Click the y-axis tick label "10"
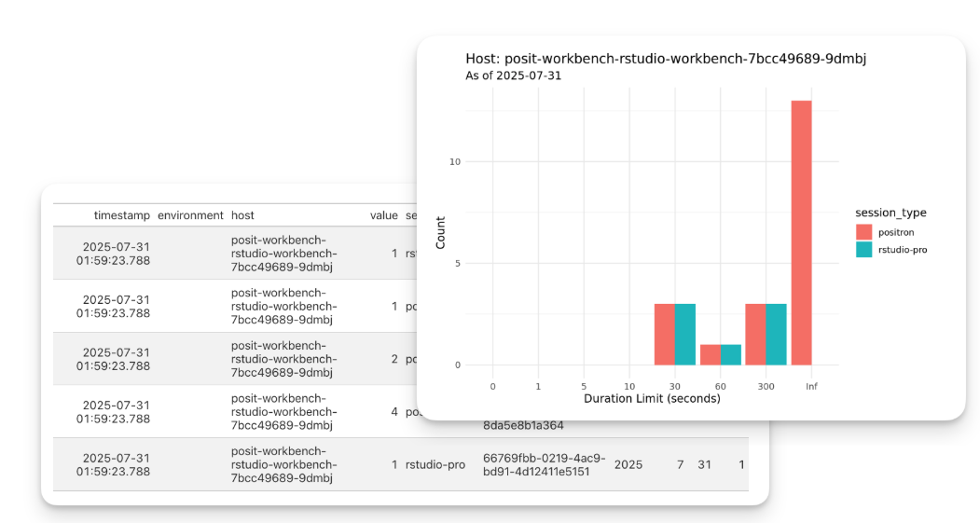Viewport: 980px width, 523px height. point(454,162)
